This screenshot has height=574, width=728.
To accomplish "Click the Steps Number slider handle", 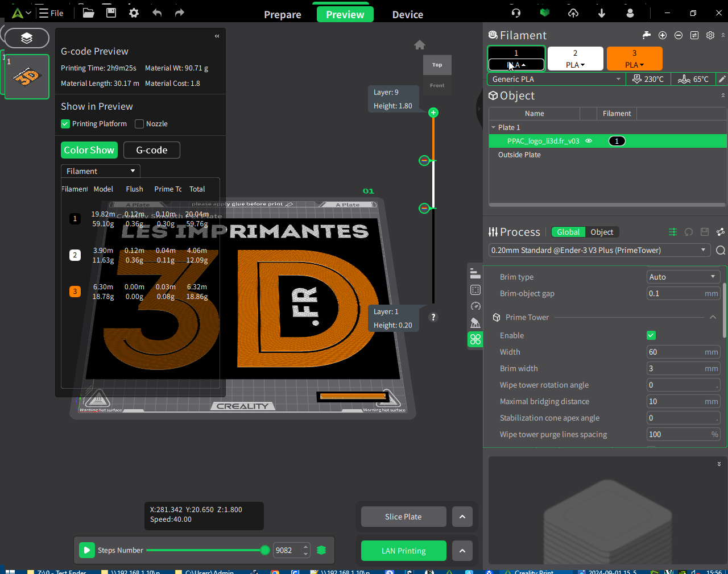I will pyautogui.click(x=265, y=550).
